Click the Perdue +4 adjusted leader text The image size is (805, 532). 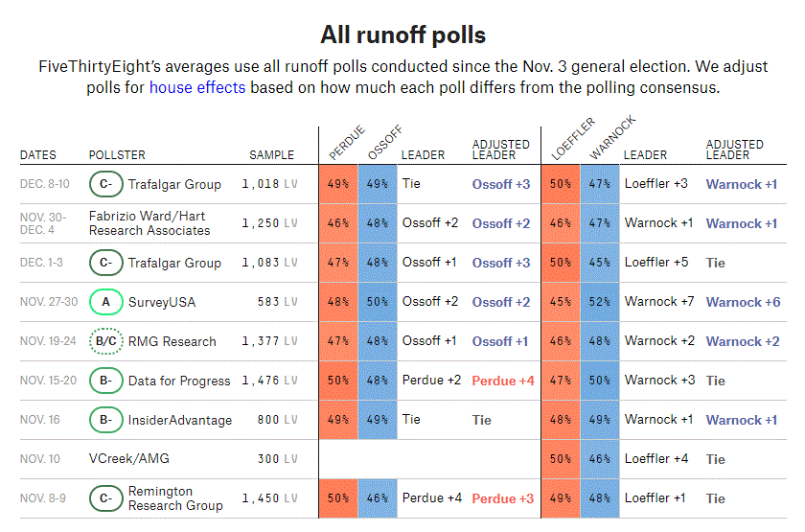(x=503, y=381)
